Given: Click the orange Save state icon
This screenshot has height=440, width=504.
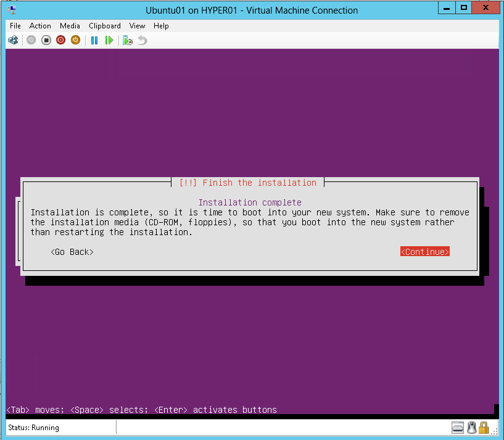Looking at the screenshot, I should 75,40.
